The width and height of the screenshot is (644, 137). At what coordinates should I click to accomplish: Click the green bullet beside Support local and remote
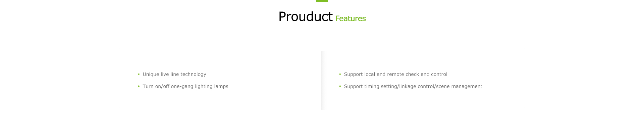[x=340, y=74]
